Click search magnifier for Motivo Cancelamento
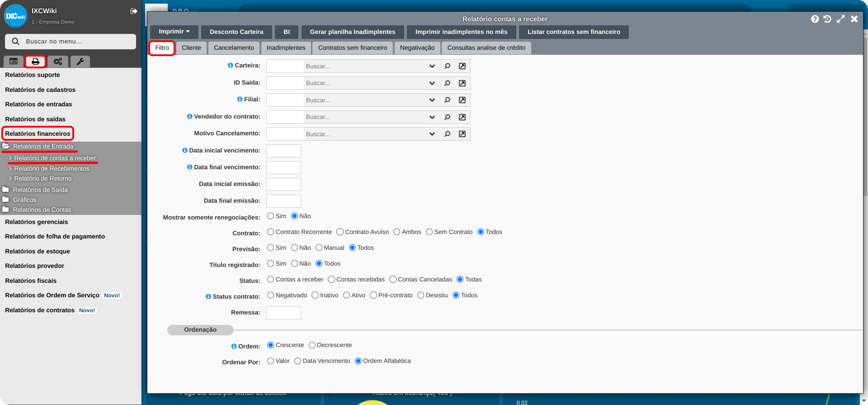Image resolution: width=868 pixels, height=405 pixels. pyautogui.click(x=447, y=134)
